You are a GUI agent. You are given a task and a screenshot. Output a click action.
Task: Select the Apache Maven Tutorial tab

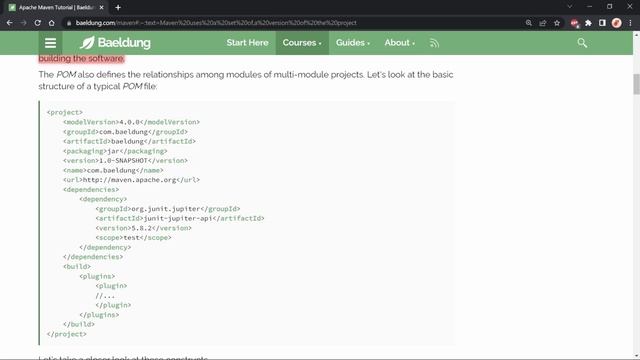tap(56, 7)
